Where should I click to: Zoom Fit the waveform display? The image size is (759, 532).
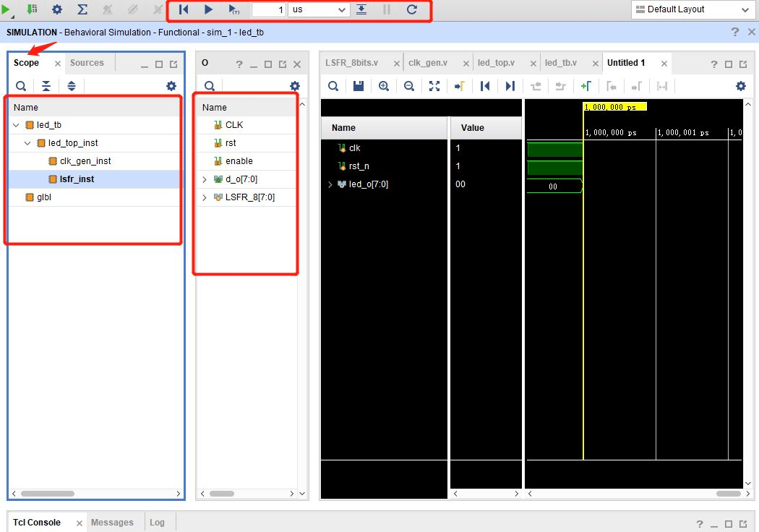coord(434,85)
